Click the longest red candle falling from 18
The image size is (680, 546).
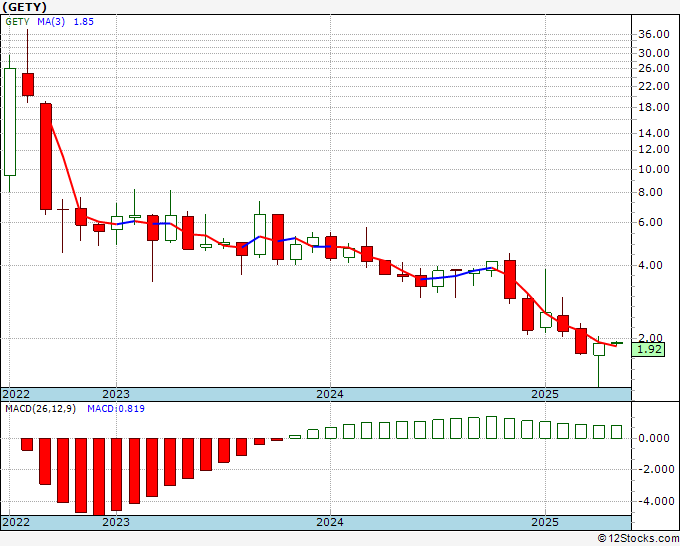click(x=46, y=157)
